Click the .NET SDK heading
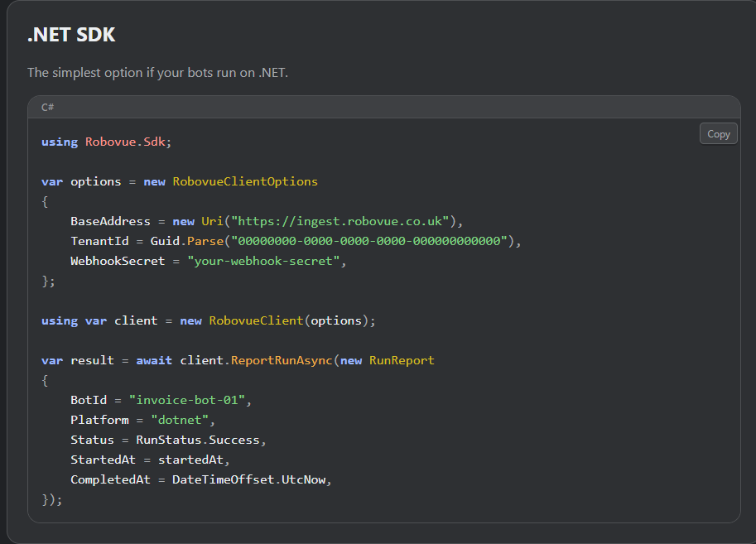This screenshot has width=756, height=544. [x=71, y=35]
